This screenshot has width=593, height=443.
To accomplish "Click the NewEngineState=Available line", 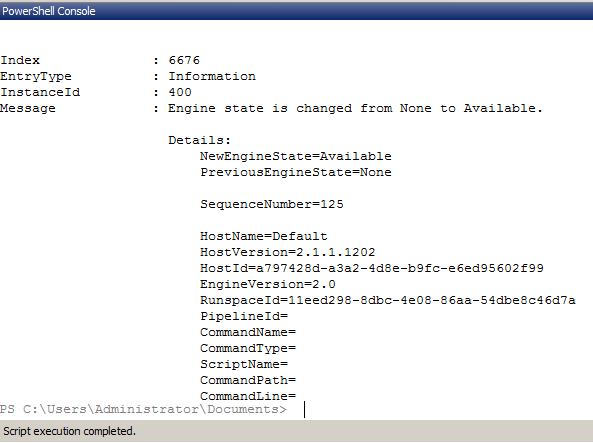I will [296, 156].
